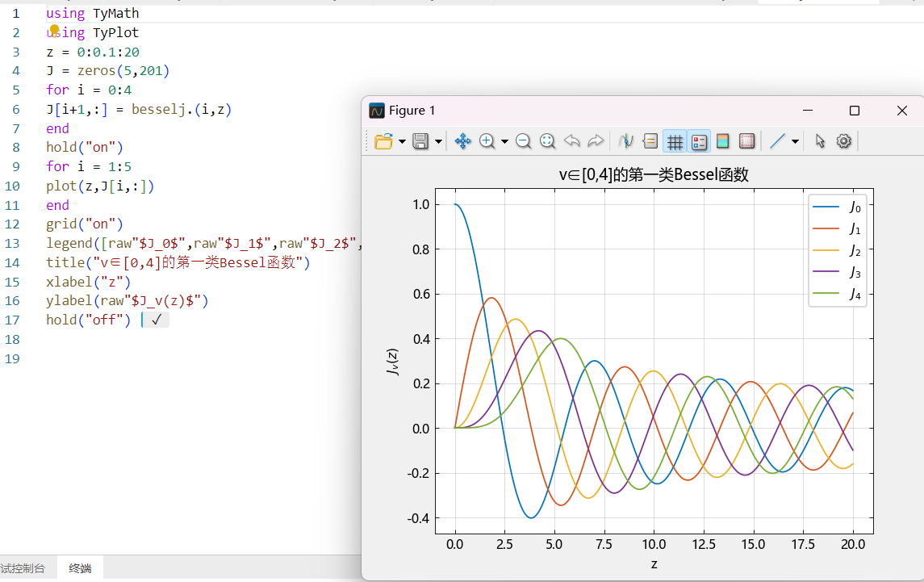Click the first hold("on") code line
This screenshot has width=924, height=582.
(84, 148)
